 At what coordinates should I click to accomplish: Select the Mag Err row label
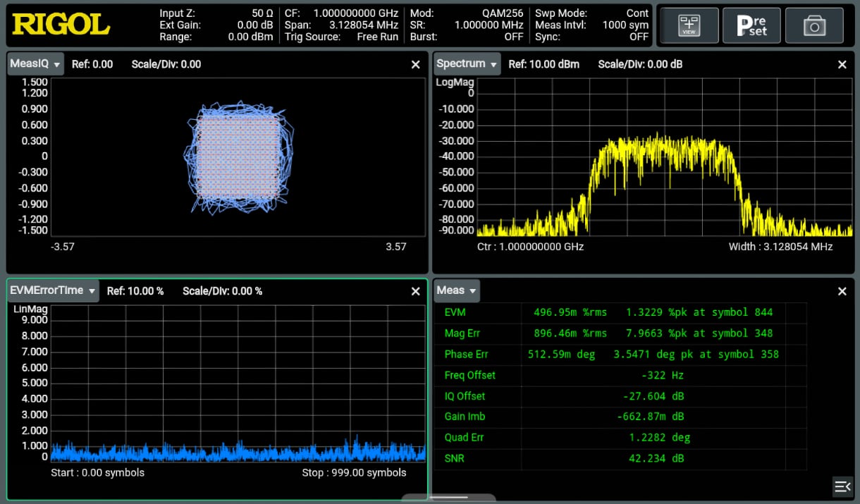[x=462, y=333]
